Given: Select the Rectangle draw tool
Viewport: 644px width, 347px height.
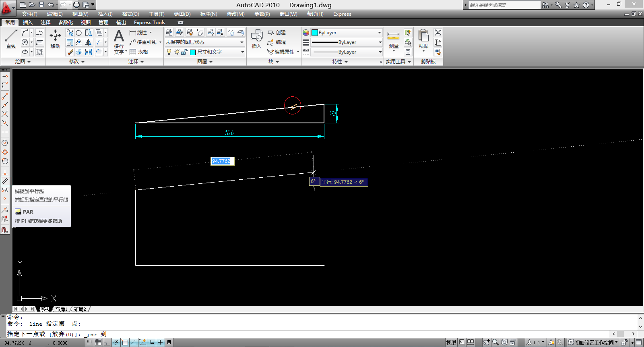Looking at the screenshot, I should click(39, 42).
